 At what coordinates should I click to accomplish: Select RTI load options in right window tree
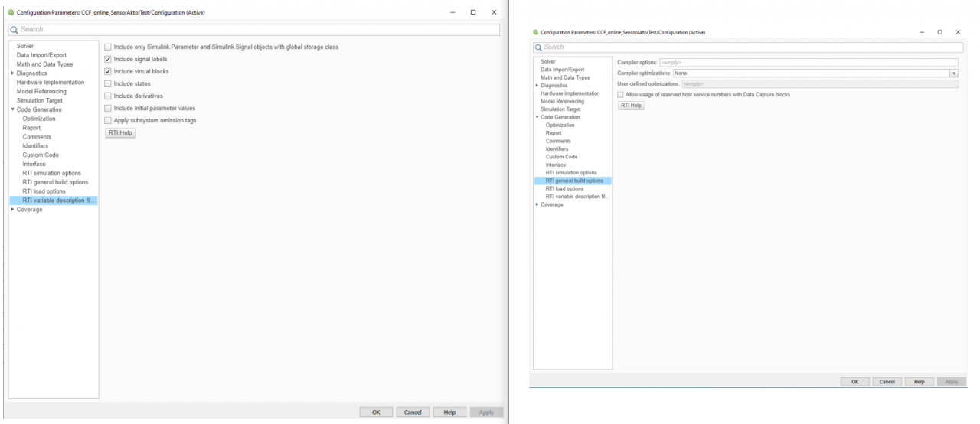pos(564,188)
